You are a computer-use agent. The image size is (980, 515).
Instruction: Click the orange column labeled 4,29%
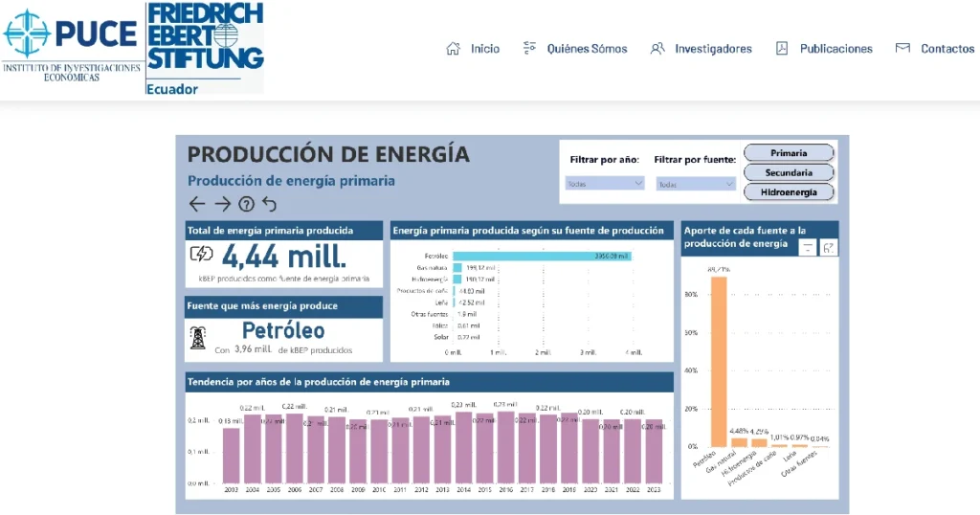[x=759, y=442]
